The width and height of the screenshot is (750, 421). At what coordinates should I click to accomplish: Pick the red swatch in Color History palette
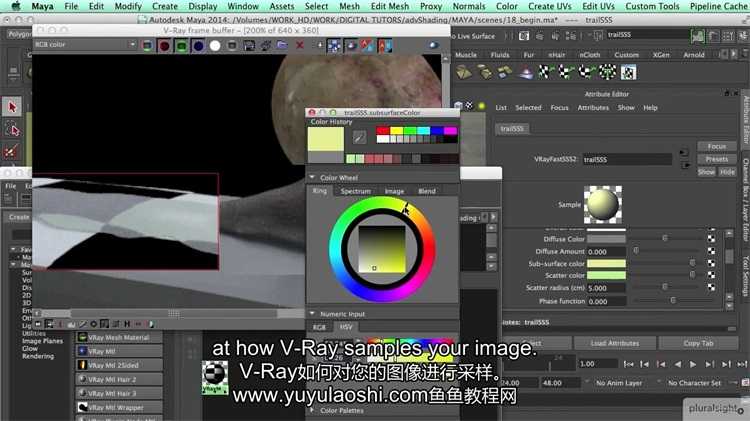pos(383,130)
